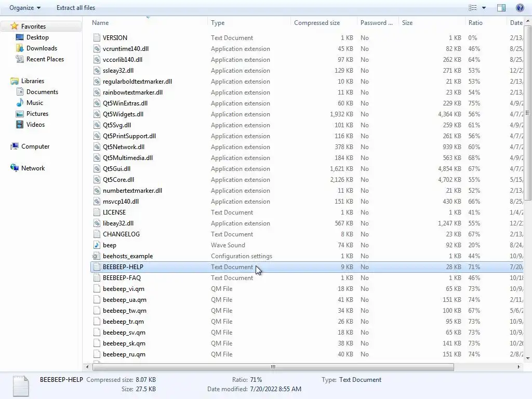Select file name beebeep_sv.qm
Viewport: 532px width, 399px height.
click(x=124, y=332)
